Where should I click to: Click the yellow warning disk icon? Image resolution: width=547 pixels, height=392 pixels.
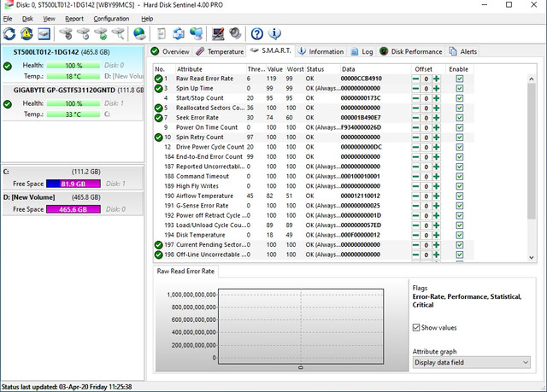click(x=26, y=34)
